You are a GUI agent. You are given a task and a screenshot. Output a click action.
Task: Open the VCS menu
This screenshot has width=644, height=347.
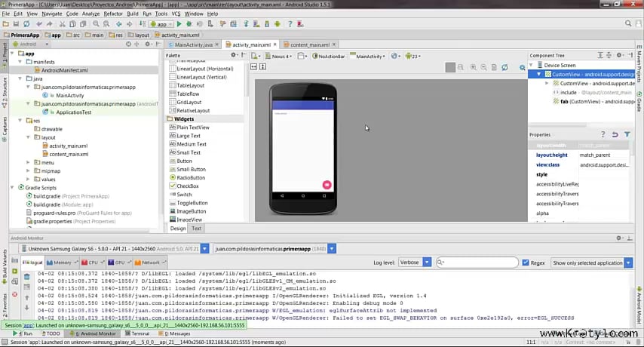[176, 14]
